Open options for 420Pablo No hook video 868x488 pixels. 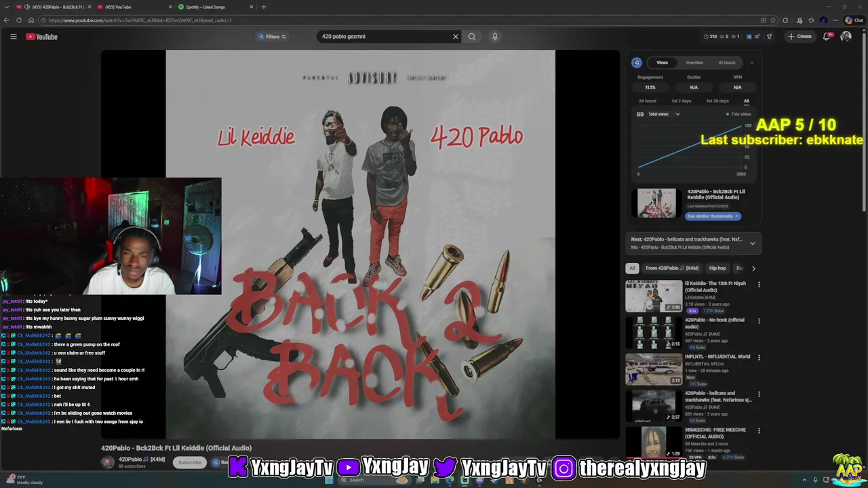click(x=759, y=321)
